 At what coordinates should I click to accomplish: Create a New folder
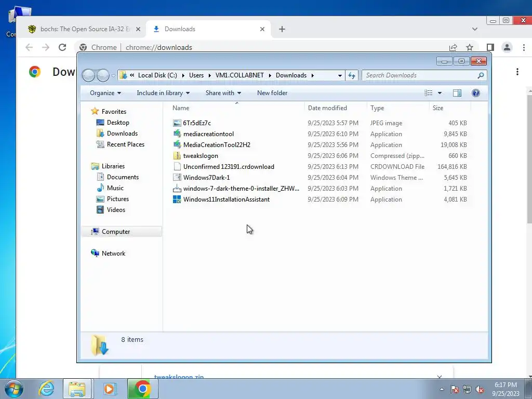coord(272,93)
